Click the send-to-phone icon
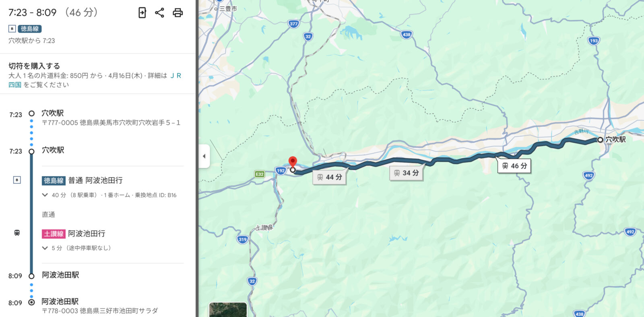This screenshot has width=644, height=317. tap(142, 12)
